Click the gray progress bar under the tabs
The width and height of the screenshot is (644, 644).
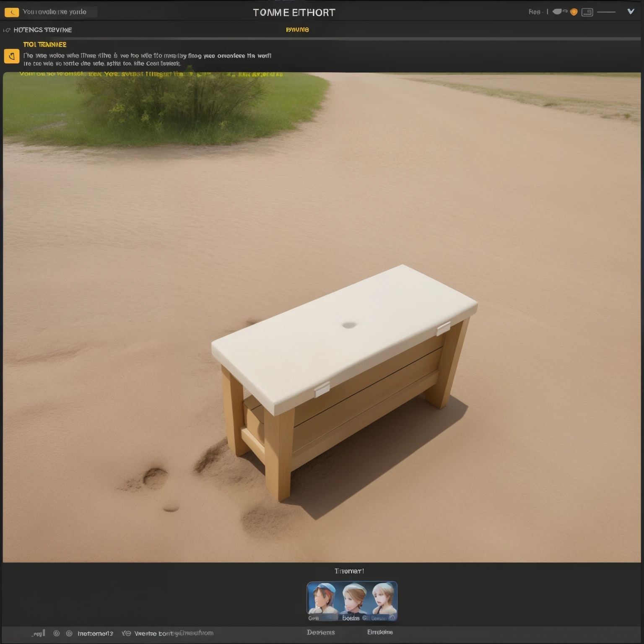(x=322, y=39)
